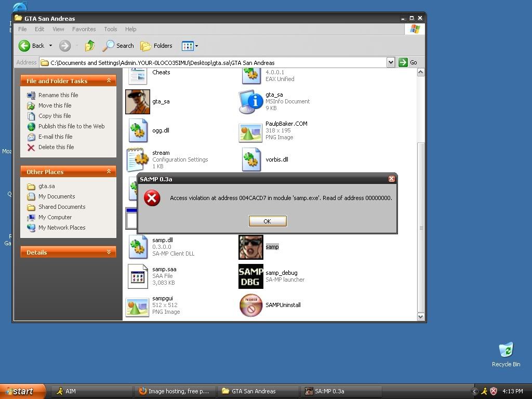The height and width of the screenshot is (399, 532).
Task: Toggle the Folders pane button
Action: click(156, 46)
